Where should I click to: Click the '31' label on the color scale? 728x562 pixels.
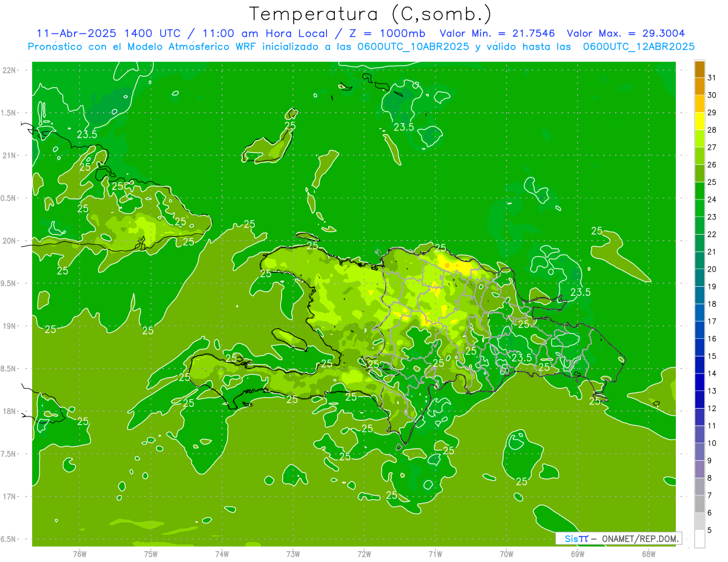(712, 78)
